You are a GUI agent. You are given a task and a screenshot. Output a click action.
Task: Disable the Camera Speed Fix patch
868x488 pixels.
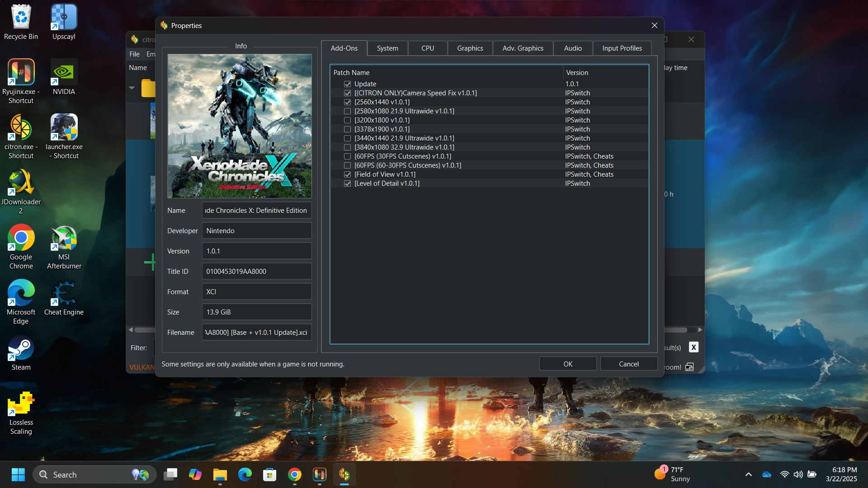point(347,93)
